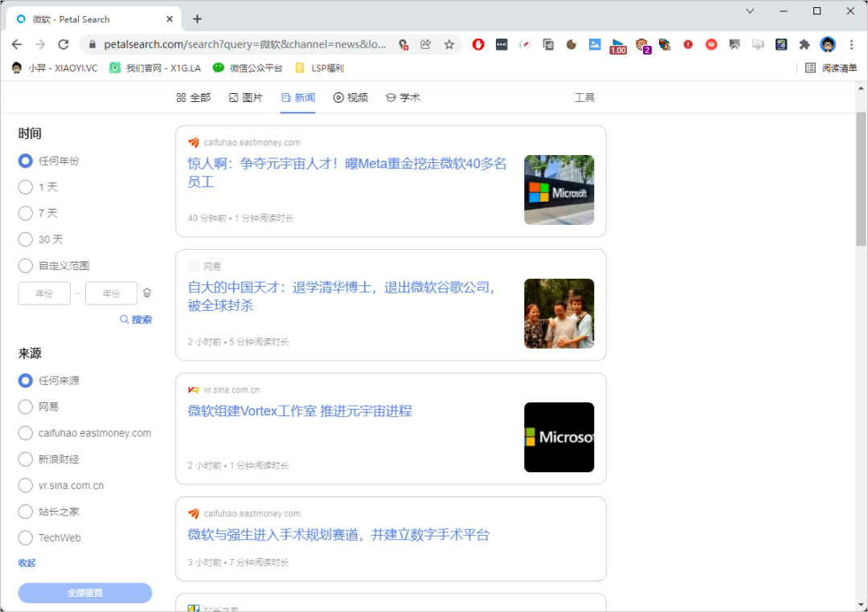Click the browser reload page icon
Viewport: 868px width, 612px height.
coord(63,44)
